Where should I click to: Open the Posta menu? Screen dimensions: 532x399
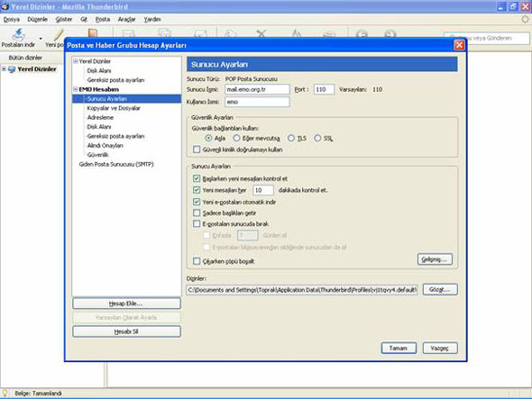click(x=103, y=19)
